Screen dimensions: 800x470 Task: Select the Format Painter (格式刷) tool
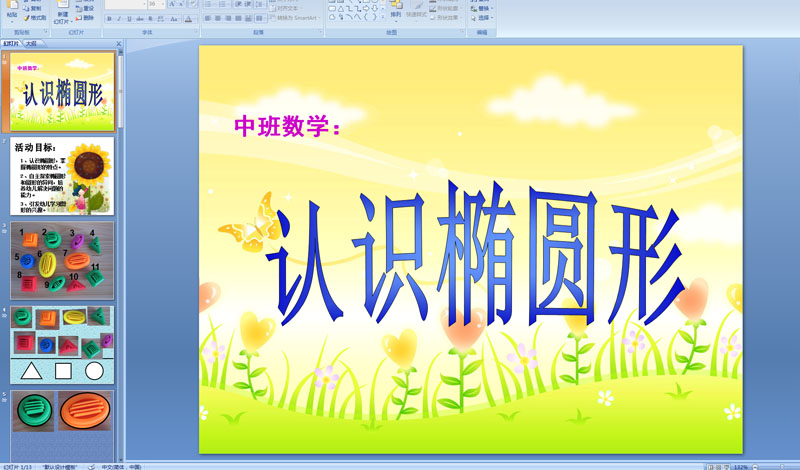(35, 17)
